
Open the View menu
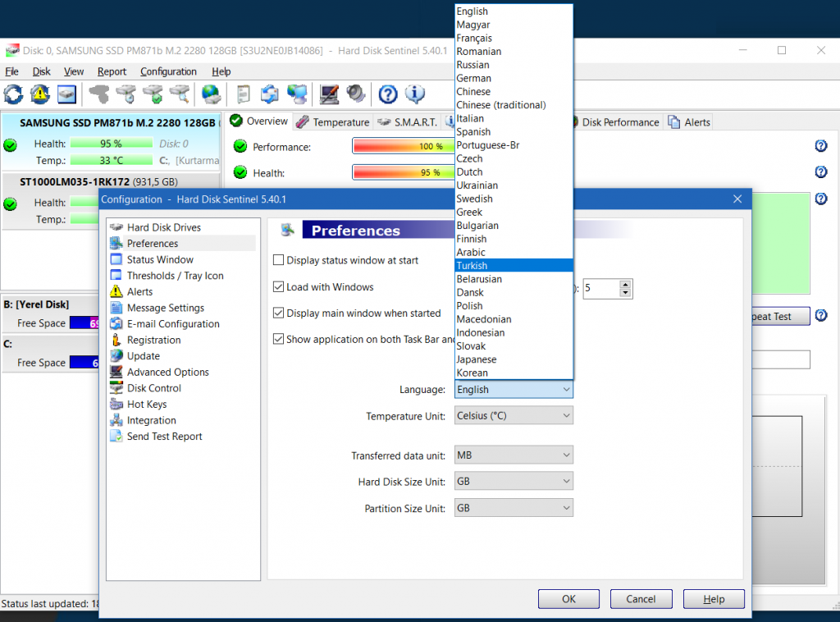(73, 71)
